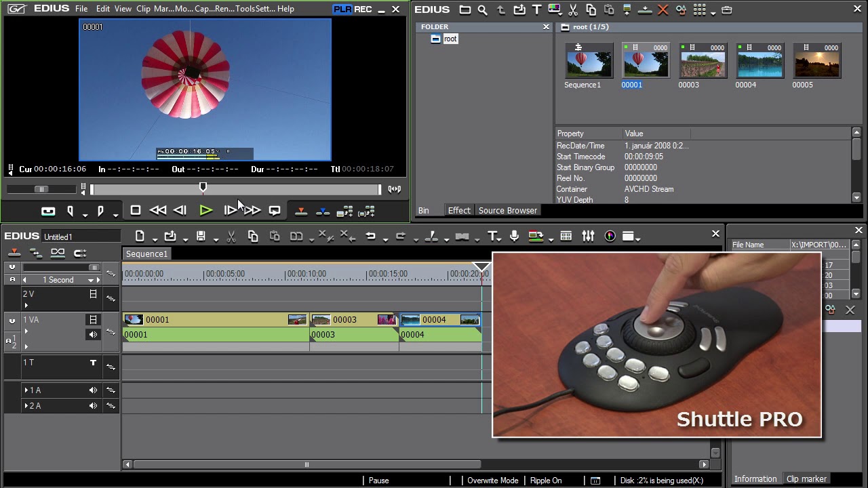Open Vectorscope color wheel icon
The width and height of the screenshot is (868, 488).
pyautogui.click(x=610, y=236)
